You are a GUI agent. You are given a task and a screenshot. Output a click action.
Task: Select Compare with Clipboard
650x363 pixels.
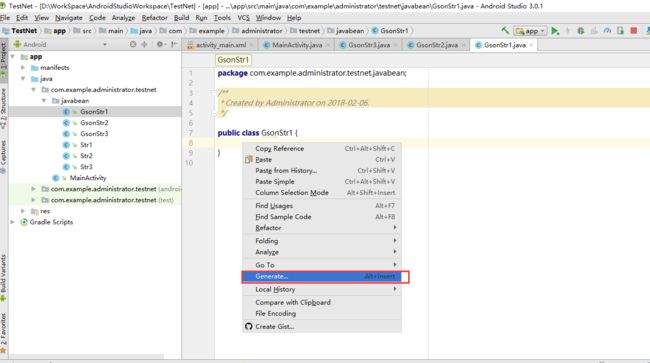click(322, 302)
